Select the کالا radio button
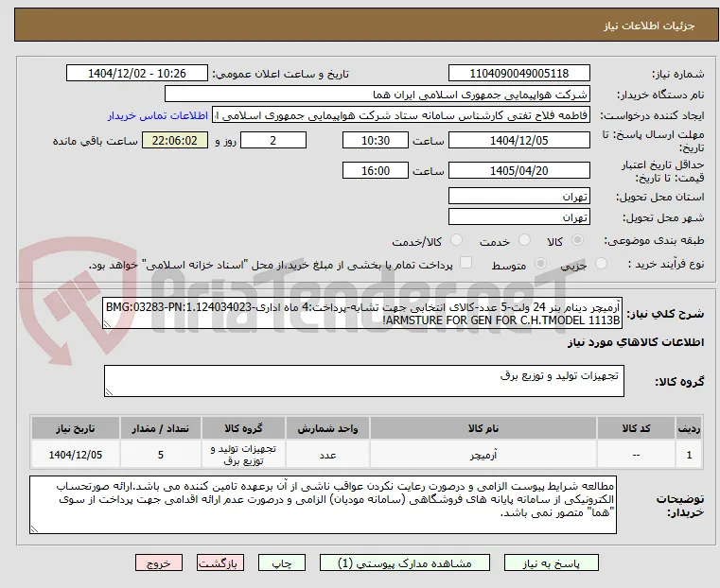The image size is (720, 588). click(578, 240)
